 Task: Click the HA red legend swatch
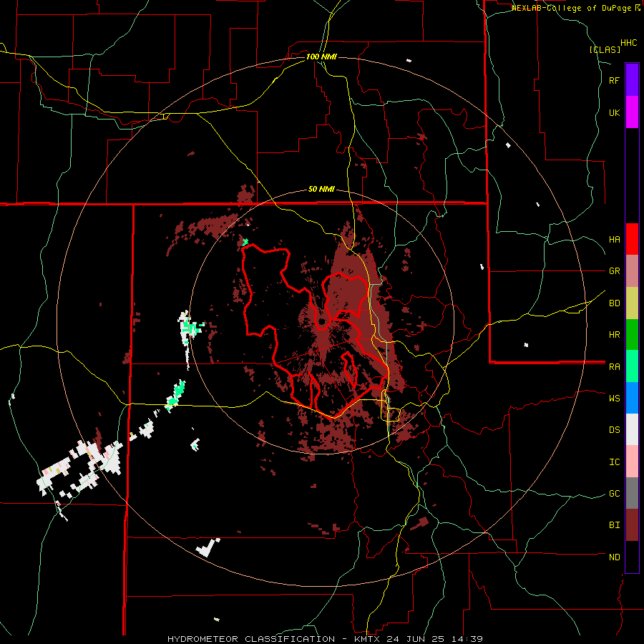pos(632,239)
